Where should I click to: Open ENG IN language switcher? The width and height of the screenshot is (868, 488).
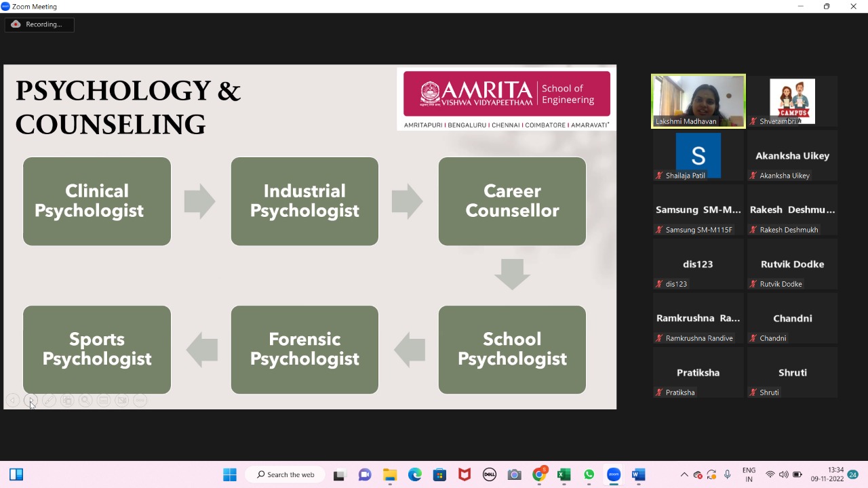[x=749, y=474]
